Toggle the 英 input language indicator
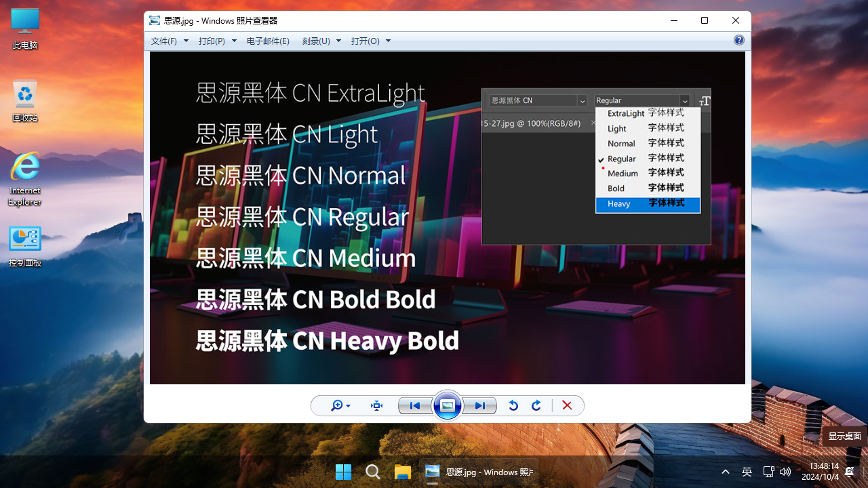The image size is (868, 488). click(x=747, y=472)
